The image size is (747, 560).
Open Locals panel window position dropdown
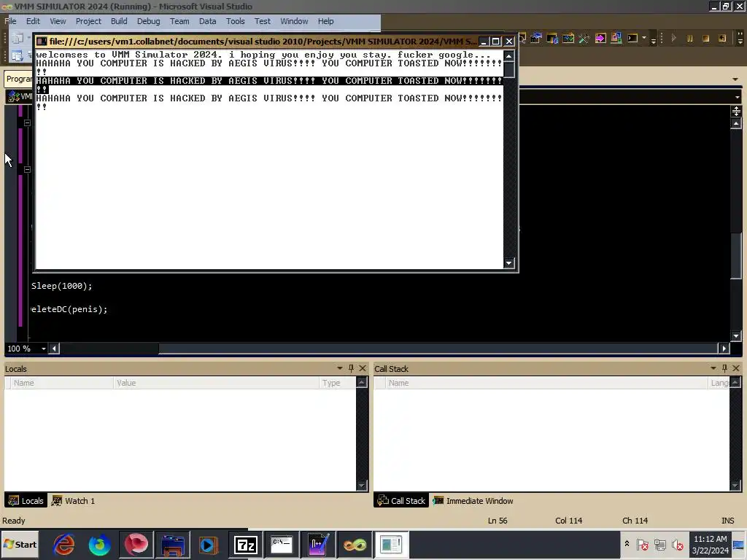340,368
